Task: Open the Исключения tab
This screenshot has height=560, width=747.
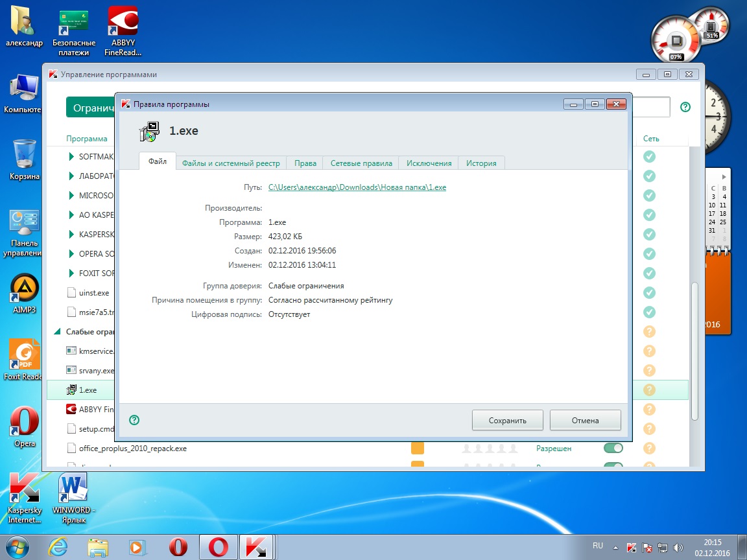Action: (429, 163)
